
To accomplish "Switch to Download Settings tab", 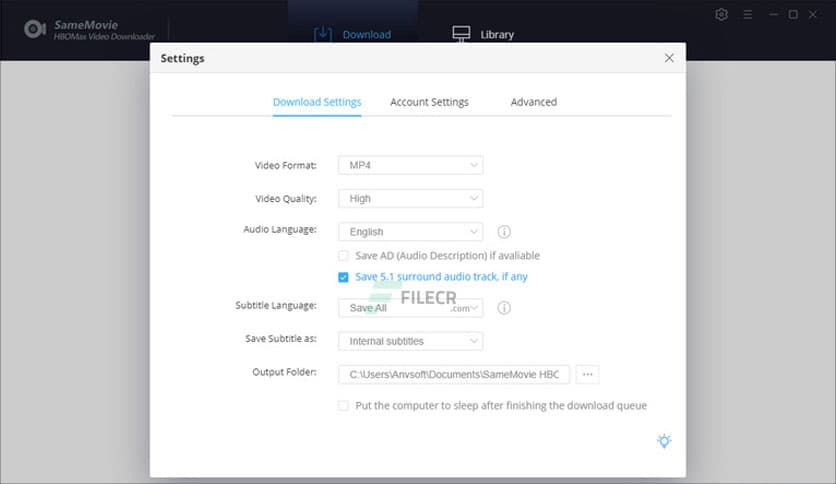I will click(x=317, y=102).
